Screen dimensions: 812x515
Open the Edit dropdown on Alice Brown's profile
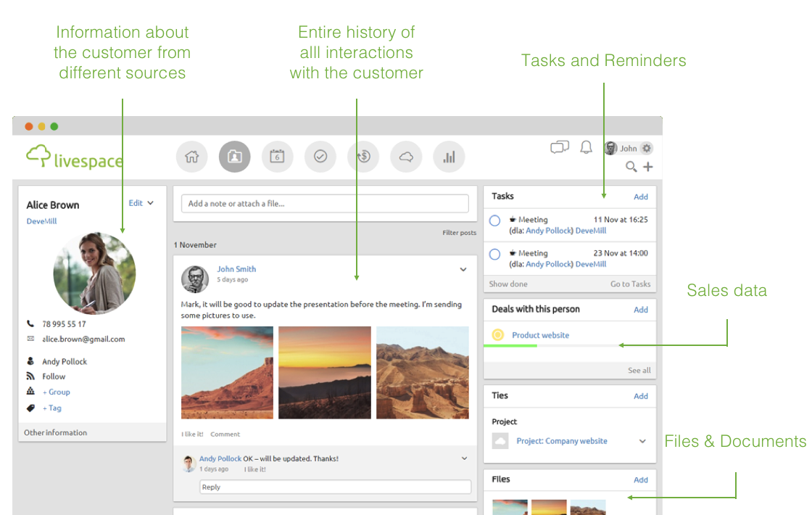pyautogui.click(x=140, y=203)
